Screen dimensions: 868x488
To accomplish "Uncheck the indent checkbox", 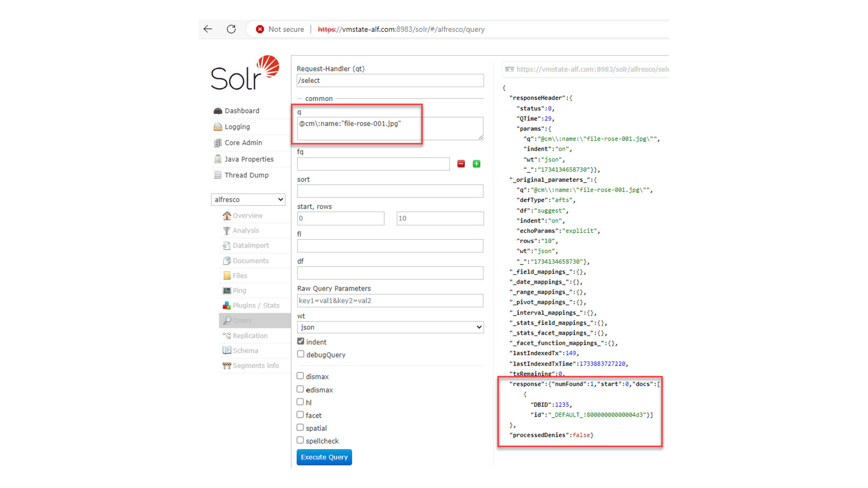I will click(x=300, y=341).
